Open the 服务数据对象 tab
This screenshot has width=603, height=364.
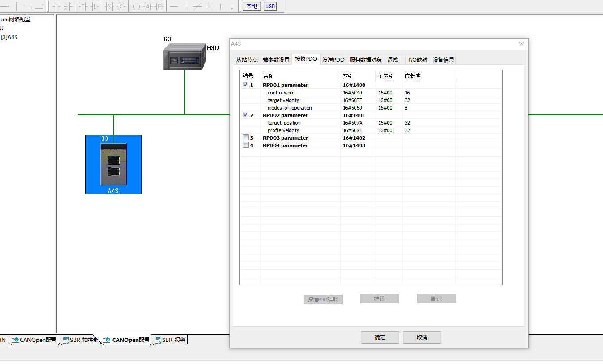coord(365,59)
